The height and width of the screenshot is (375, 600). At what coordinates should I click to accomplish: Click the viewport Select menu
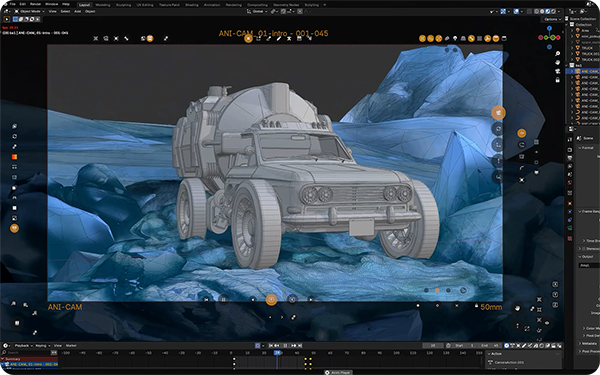65,11
